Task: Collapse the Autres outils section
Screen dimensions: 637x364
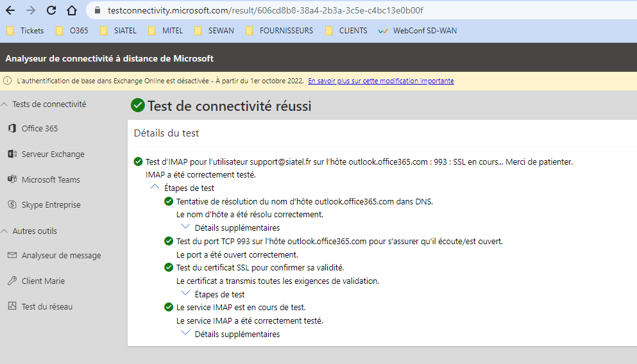Action: pyautogui.click(x=4, y=231)
